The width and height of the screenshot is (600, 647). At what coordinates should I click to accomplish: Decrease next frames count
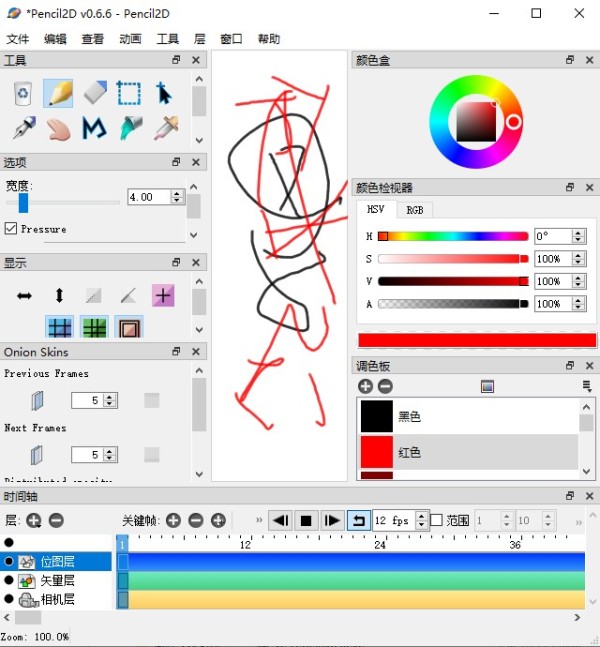tap(110, 458)
